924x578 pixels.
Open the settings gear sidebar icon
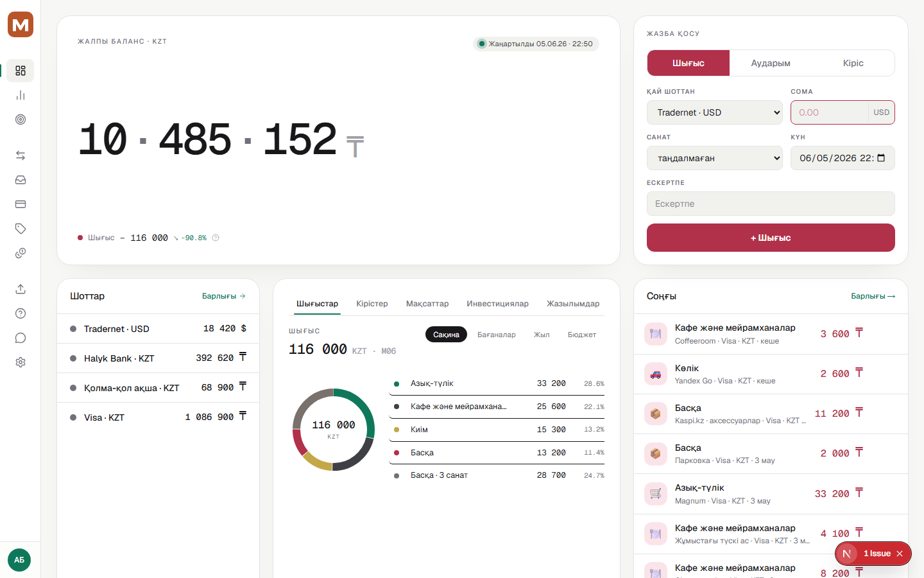tap(21, 362)
